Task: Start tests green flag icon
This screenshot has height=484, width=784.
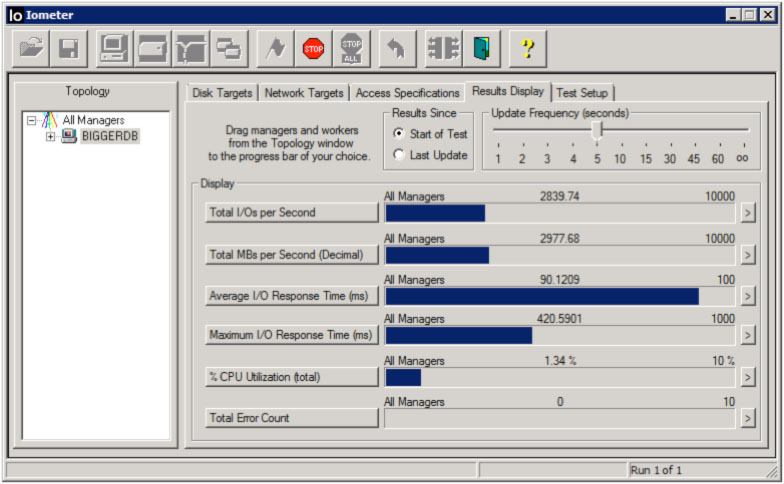Action: 275,48
